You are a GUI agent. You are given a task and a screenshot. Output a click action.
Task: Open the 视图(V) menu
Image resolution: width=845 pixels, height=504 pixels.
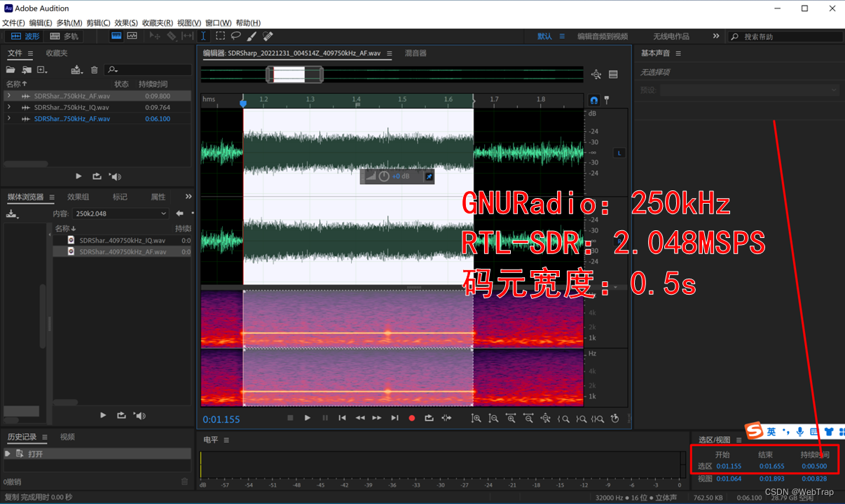coord(189,23)
